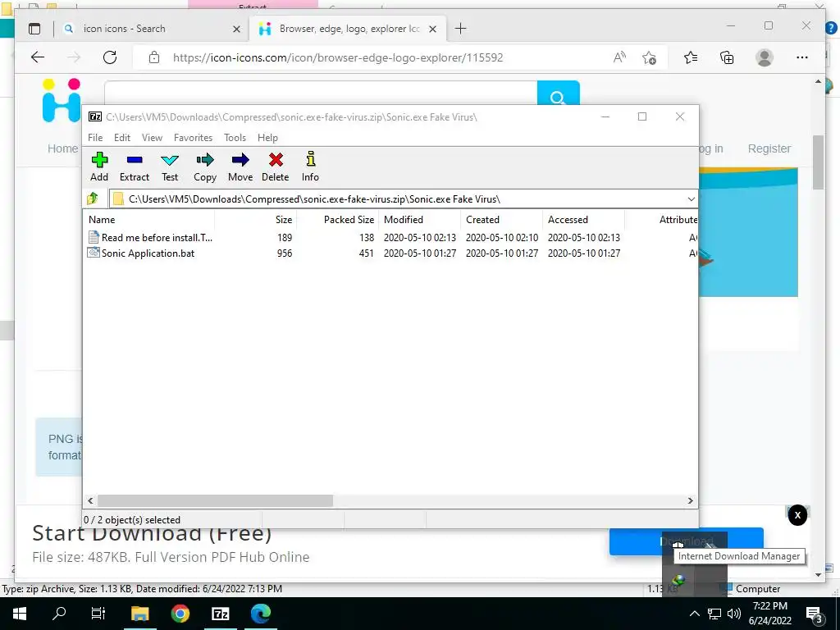Sort by the Name column header
Image resolution: width=840 pixels, height=630 pixels.
pos(149,220)
